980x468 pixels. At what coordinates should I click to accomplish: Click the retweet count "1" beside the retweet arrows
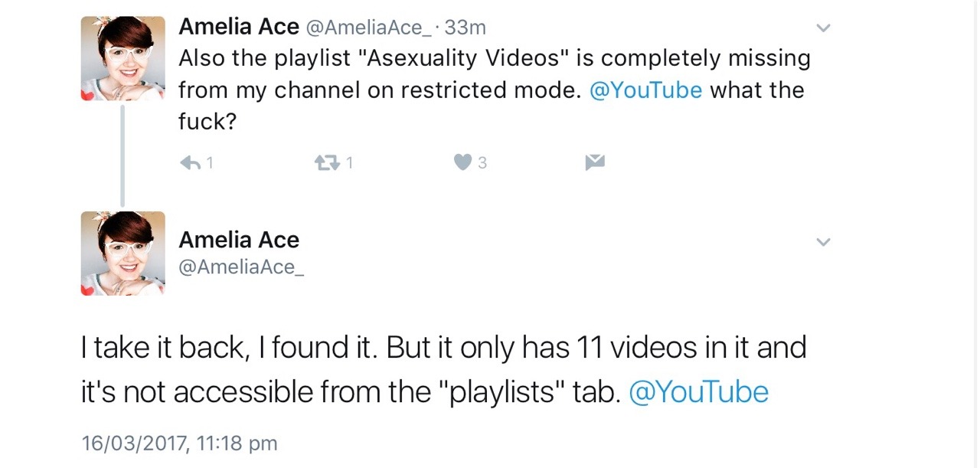(349, 163)
